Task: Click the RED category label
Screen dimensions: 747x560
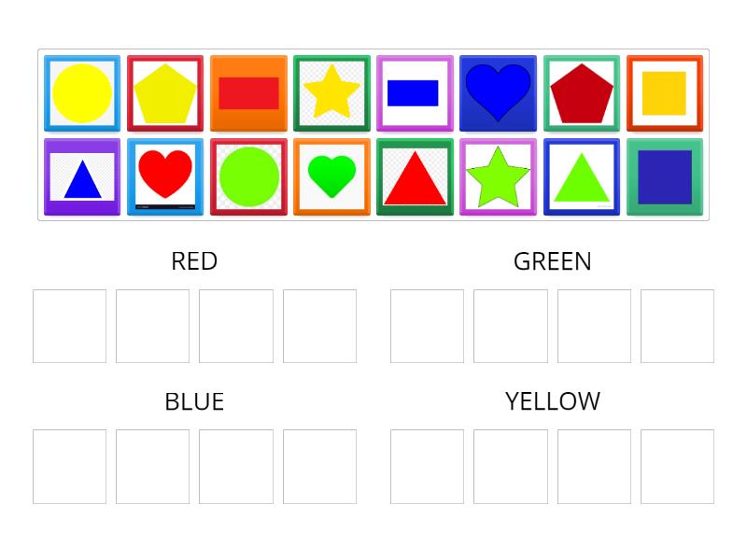Action: [193, 262]
